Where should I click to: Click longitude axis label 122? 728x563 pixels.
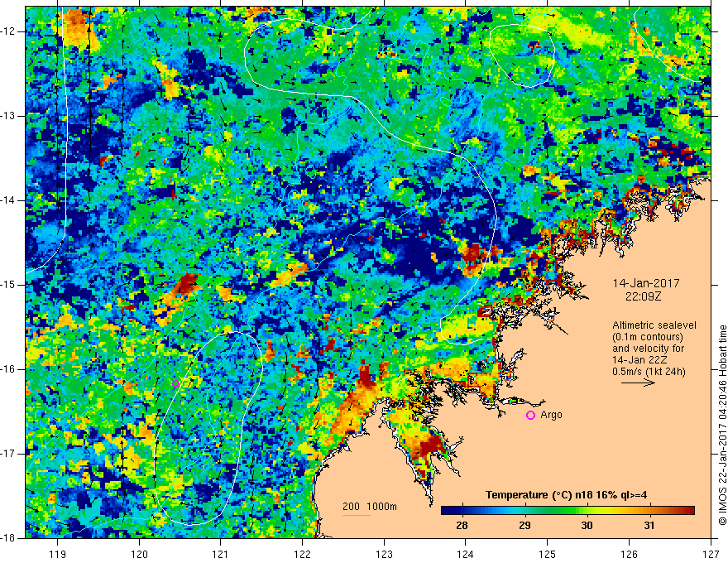point(302,554)
